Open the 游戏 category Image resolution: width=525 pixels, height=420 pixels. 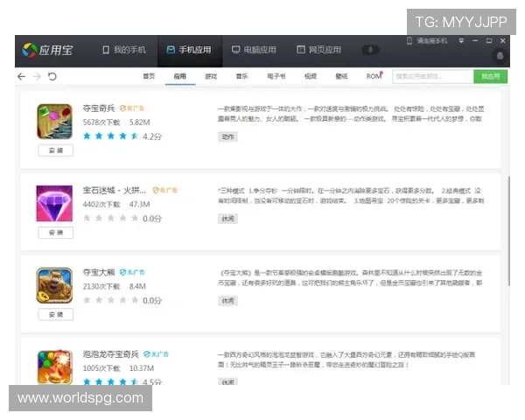coord(211,76)
